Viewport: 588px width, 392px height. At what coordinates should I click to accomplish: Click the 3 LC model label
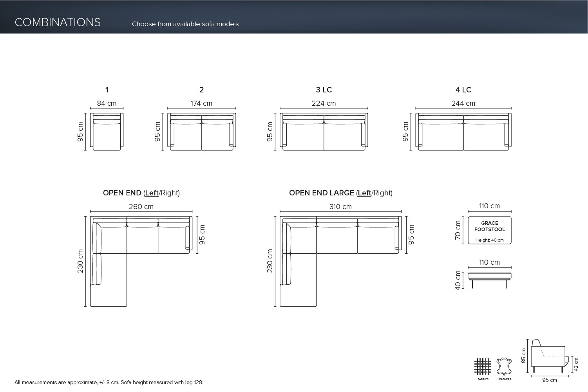[324, 90]
